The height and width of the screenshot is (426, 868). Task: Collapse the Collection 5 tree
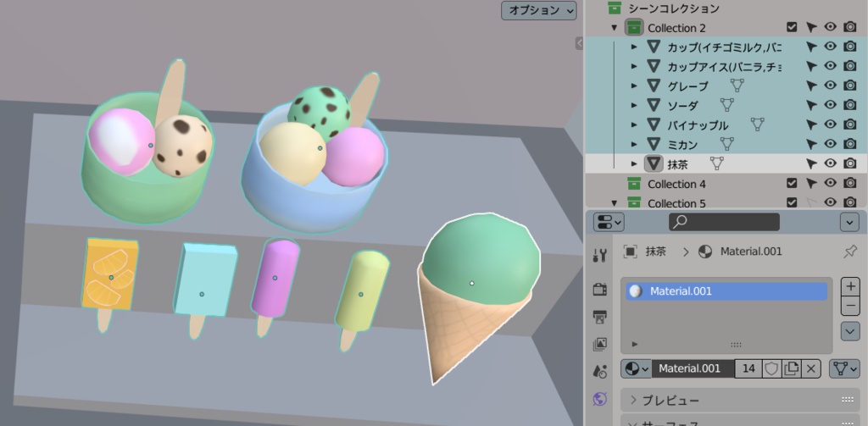pos(614,203)
